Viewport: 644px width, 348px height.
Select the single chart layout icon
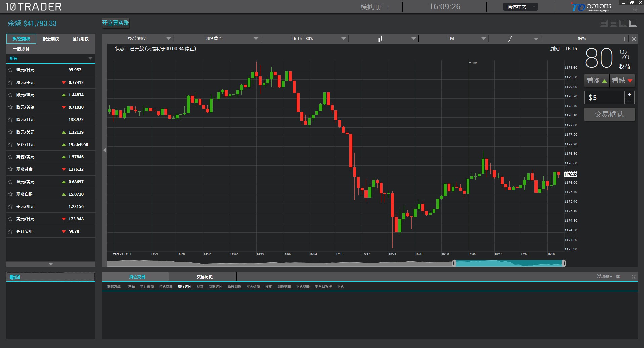[x=633, y=23]
